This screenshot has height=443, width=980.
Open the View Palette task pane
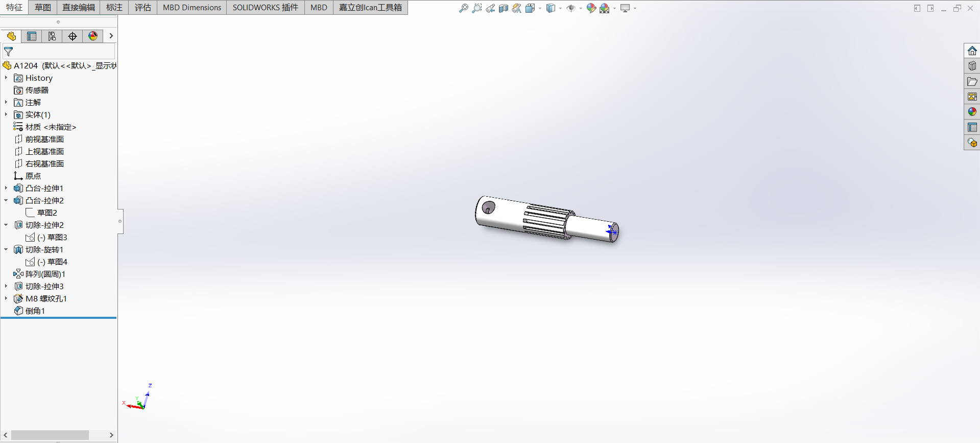click(972, 97)
